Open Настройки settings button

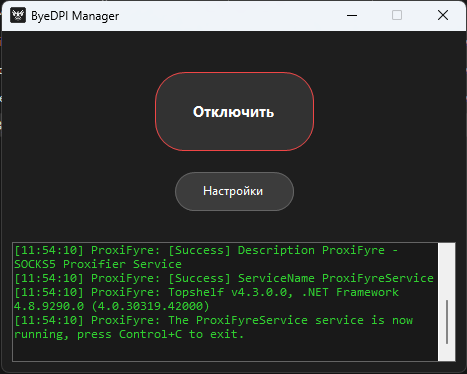coord(234,191)
